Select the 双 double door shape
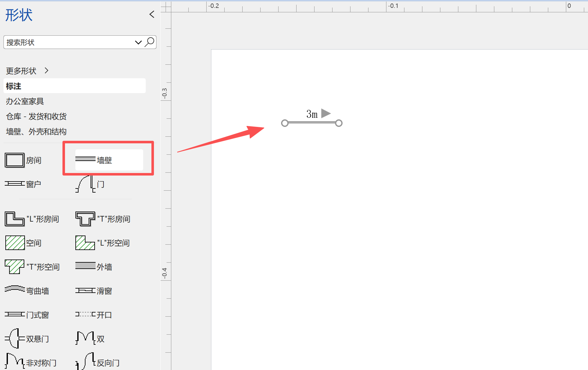The height and width of the screenshot is (370, 588). point(90,339)
